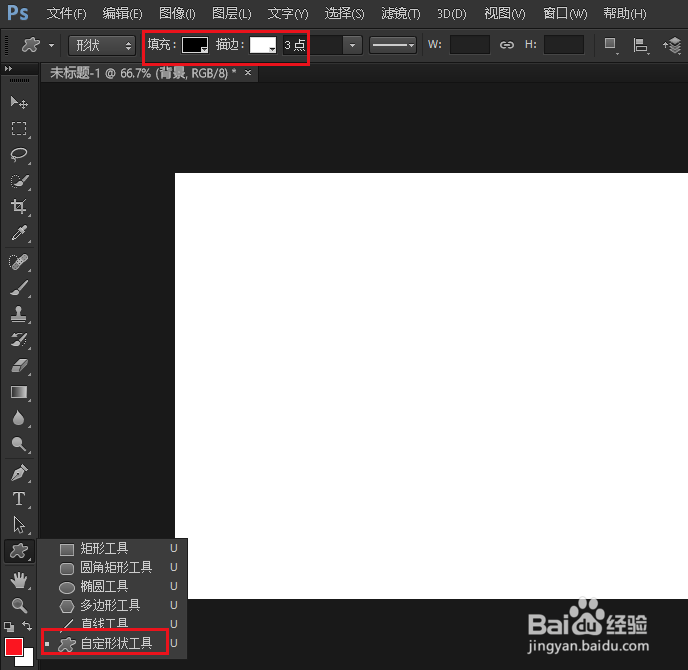Click the Photoshop Ps logo

click(18, 13)
